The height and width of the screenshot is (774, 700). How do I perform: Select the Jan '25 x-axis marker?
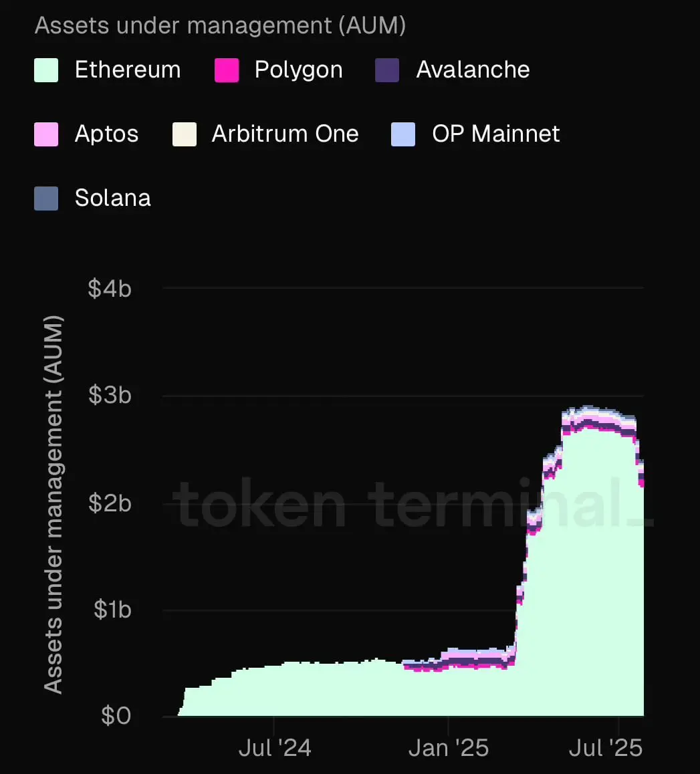(449, 748)
